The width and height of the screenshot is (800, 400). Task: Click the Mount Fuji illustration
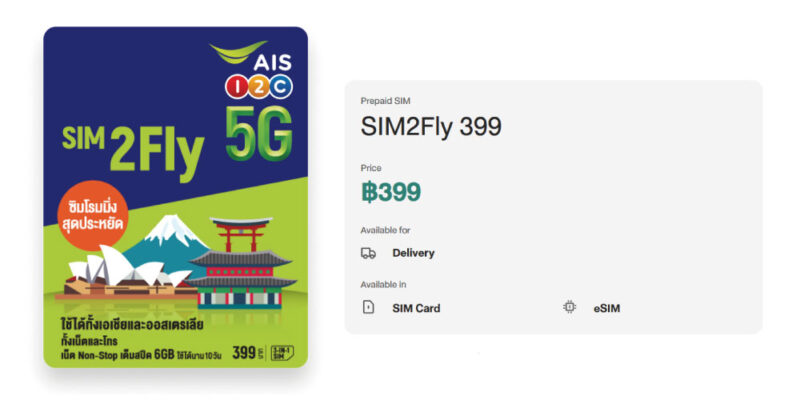pos(168,244)
